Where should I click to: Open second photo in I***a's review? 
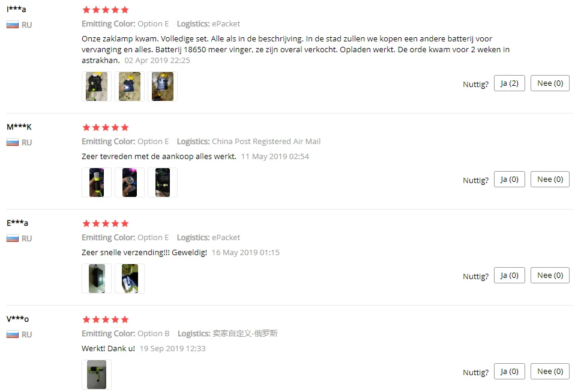click(x=130, y=86)
